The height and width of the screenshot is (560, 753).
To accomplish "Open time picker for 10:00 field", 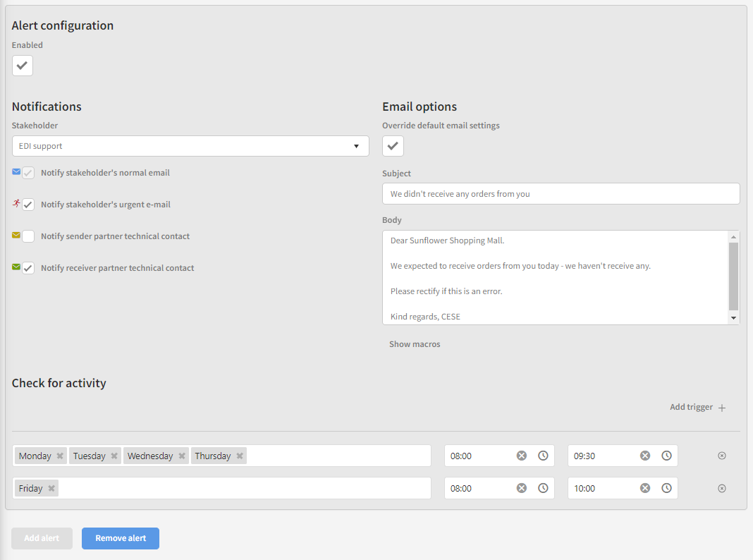I will [666, 489].
